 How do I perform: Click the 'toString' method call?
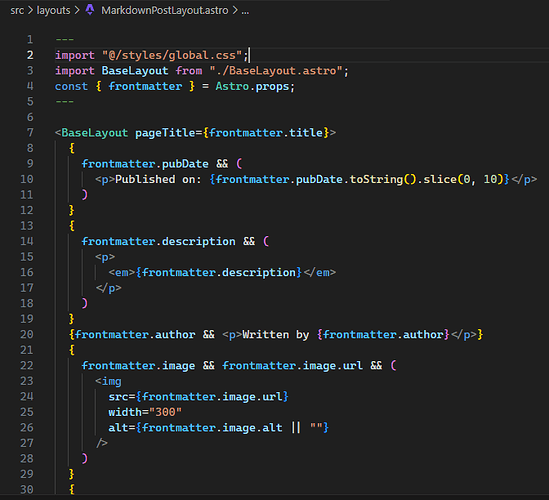pyautogui.click(x=376, y=179)
